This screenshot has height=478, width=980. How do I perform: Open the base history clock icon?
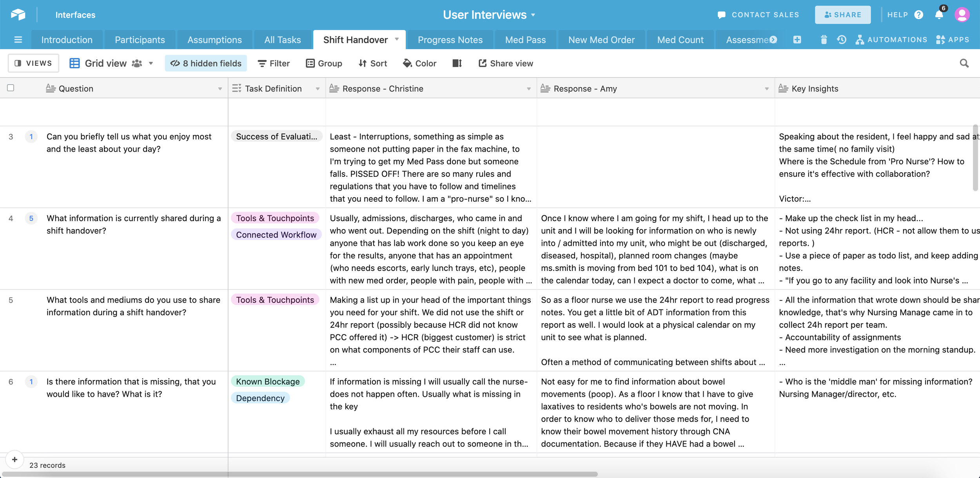(x=841, y=40)
